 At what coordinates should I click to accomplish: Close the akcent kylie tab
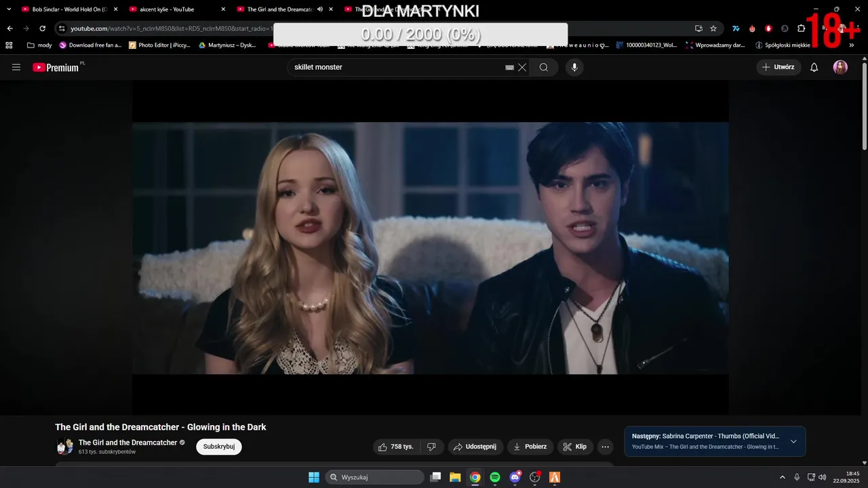click(223, 9)
